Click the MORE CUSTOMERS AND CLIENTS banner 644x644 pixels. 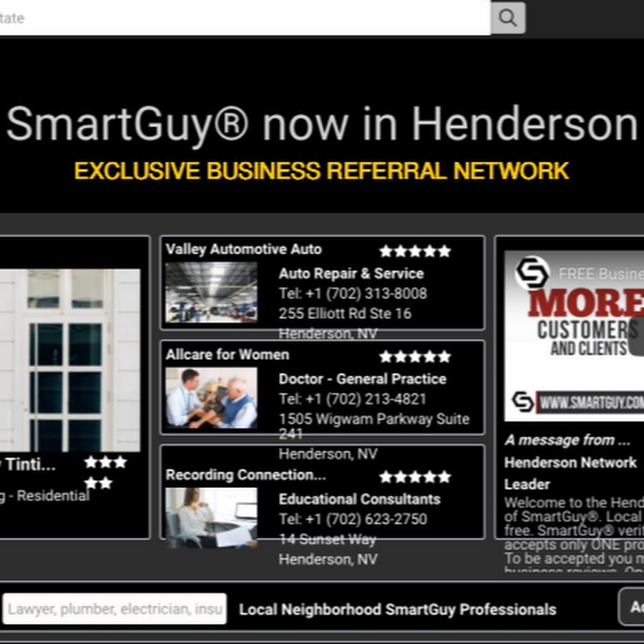(x=580, y=322)
